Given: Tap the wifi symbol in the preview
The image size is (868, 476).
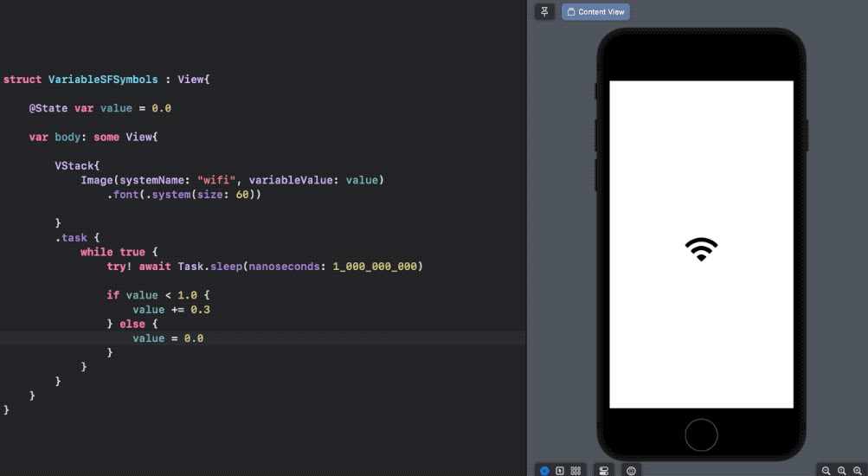Looking at the screenshot, I should (701, 249).
